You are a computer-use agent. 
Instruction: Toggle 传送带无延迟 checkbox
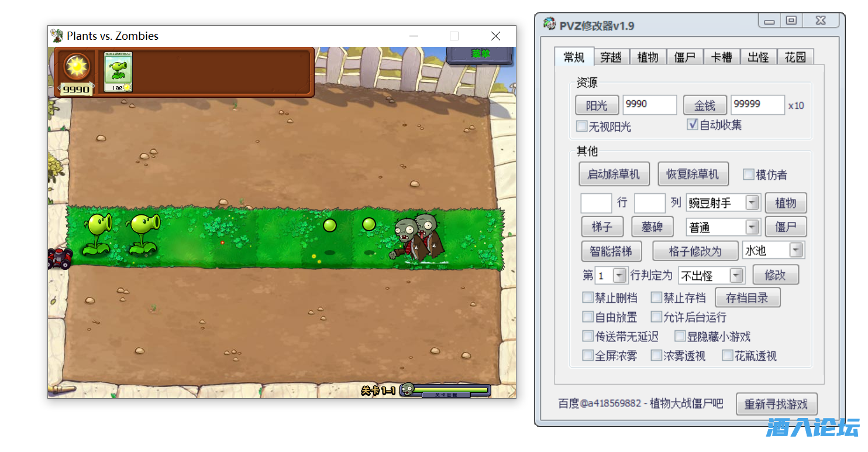pyautogui.click(x=588, y=336)
